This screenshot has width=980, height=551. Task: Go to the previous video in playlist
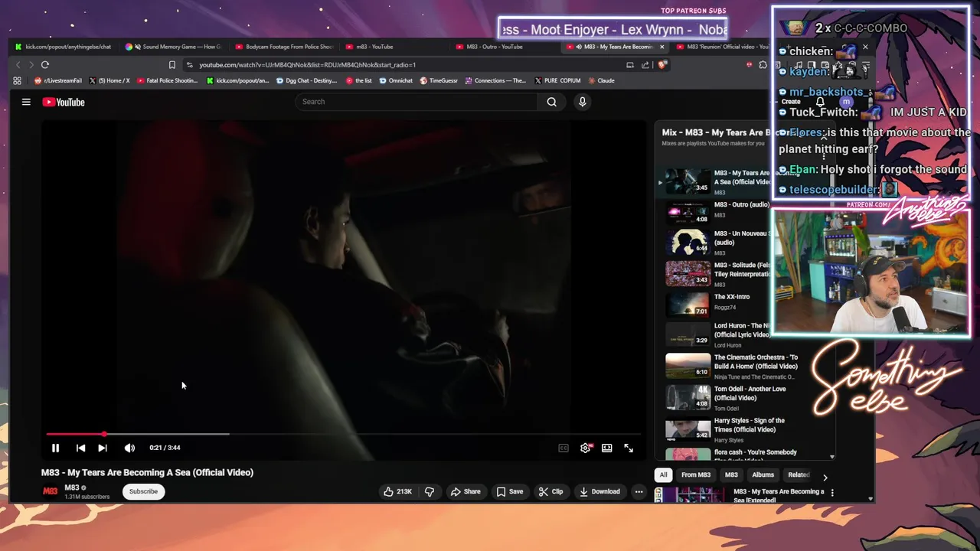(x=80, y=448)
